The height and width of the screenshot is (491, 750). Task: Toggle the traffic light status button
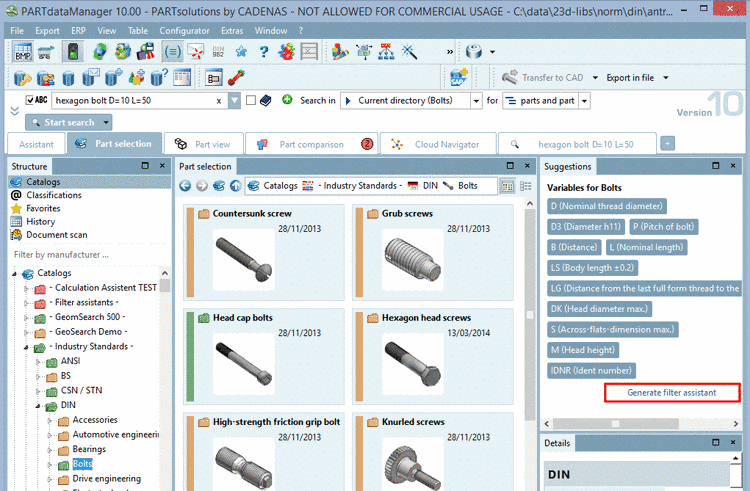73,52
